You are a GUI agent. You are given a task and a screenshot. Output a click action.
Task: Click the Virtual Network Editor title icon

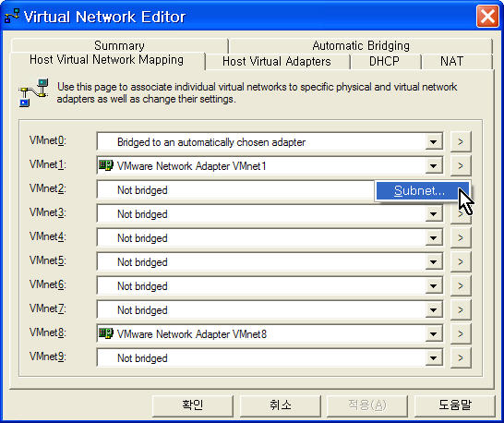12,16
